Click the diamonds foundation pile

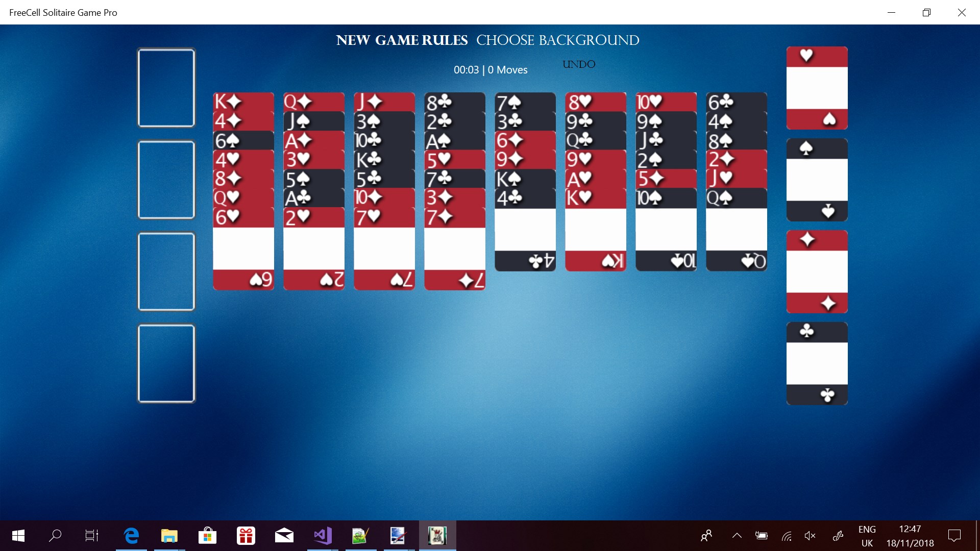pos(817,271)
